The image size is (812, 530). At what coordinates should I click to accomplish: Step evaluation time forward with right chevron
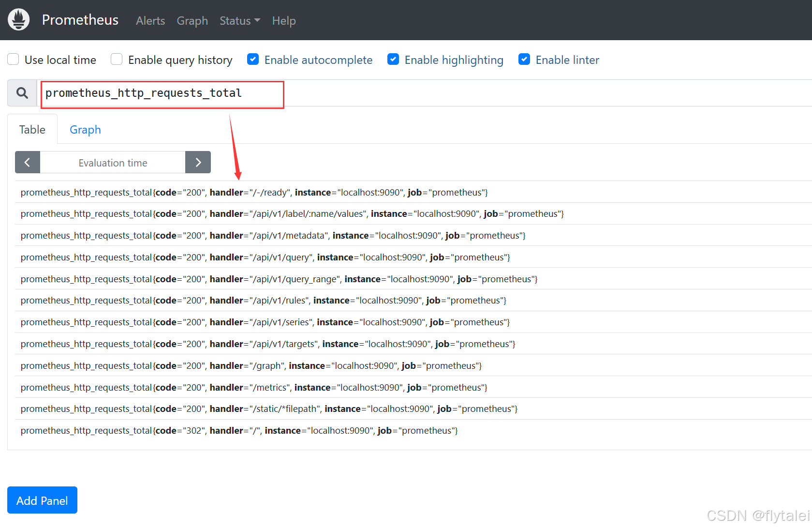click(x=198, y=162)
